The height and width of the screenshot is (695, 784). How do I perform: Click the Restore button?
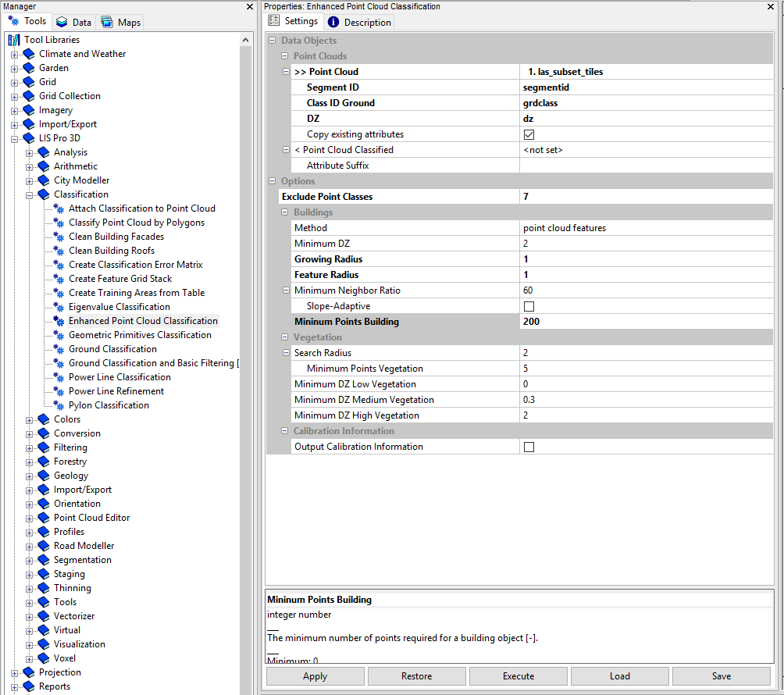click(x=416, y=676)
